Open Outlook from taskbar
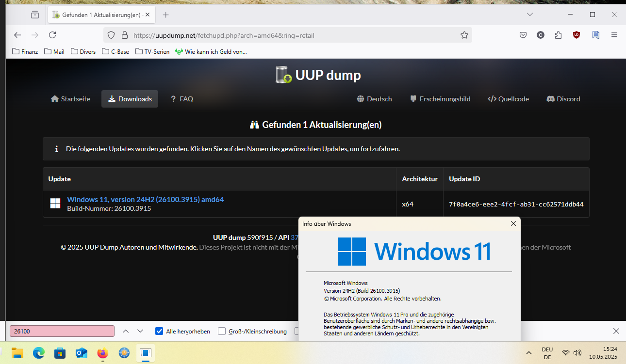The height and width of the screenshot is (364, 626). (x=81, y=353)
